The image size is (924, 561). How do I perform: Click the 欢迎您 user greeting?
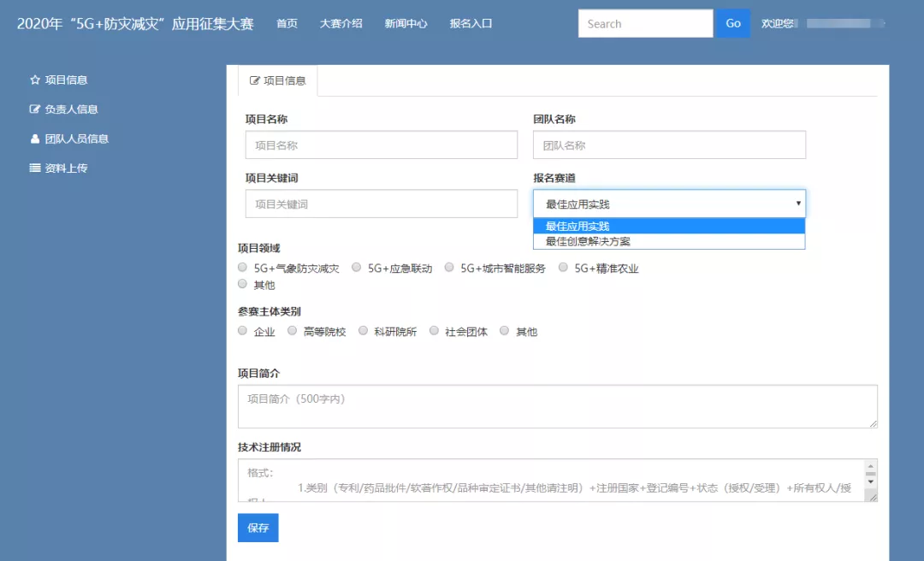(777, 24)
